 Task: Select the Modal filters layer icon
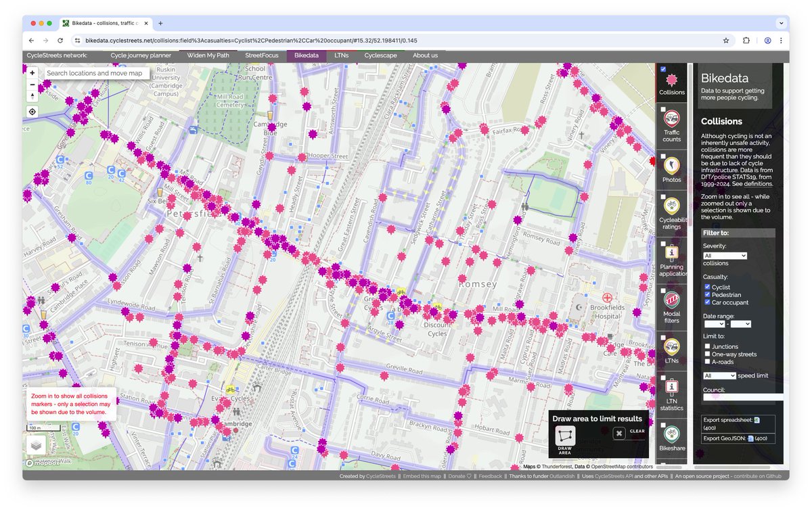(672, 300)
